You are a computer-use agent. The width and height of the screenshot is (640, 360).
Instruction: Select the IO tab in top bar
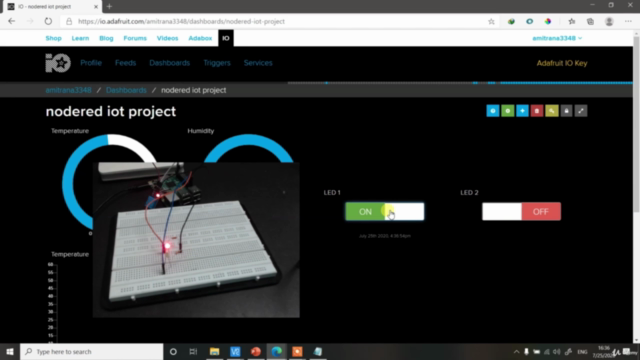pos(226,38)
